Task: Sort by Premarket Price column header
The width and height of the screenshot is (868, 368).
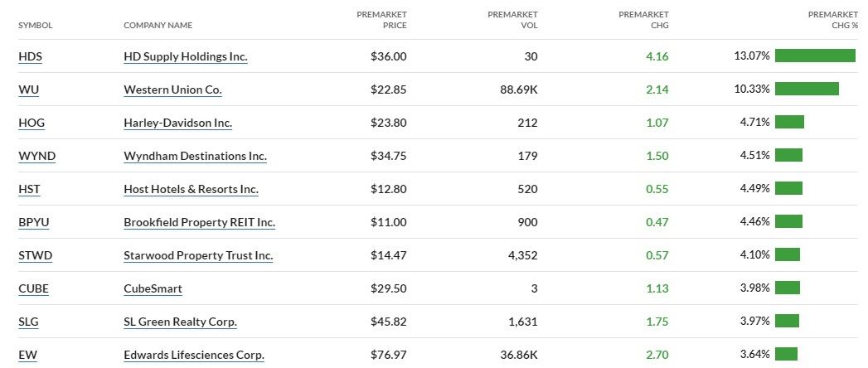Action: [381, 20]
